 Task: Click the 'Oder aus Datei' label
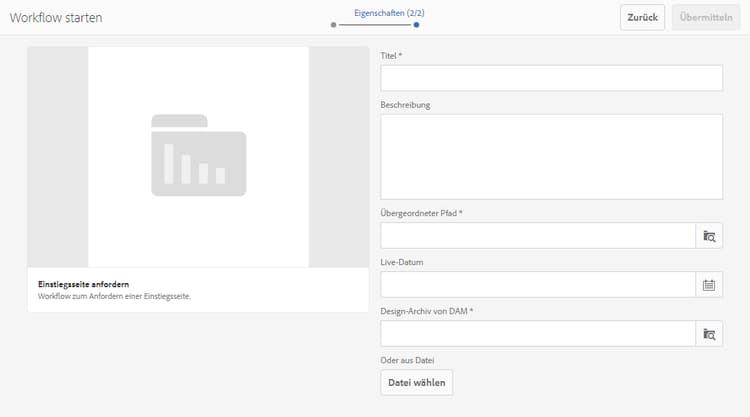pyautogui.click(x=407, y=360)
